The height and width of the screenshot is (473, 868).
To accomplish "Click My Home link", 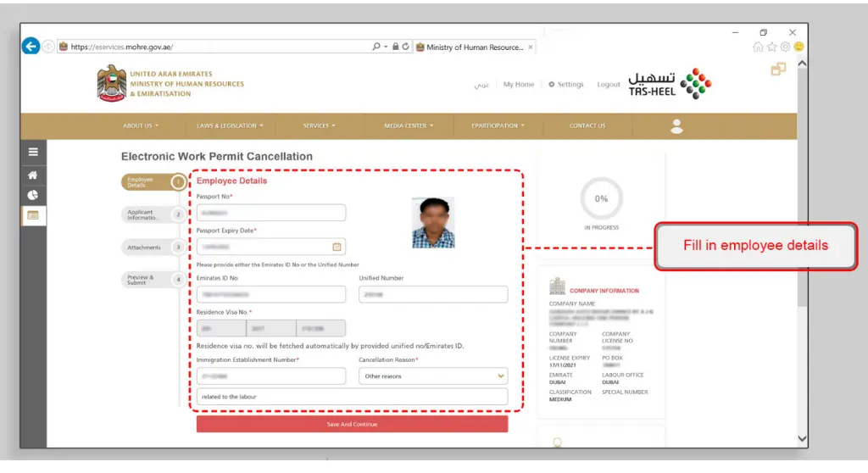I will click(519, 84).
